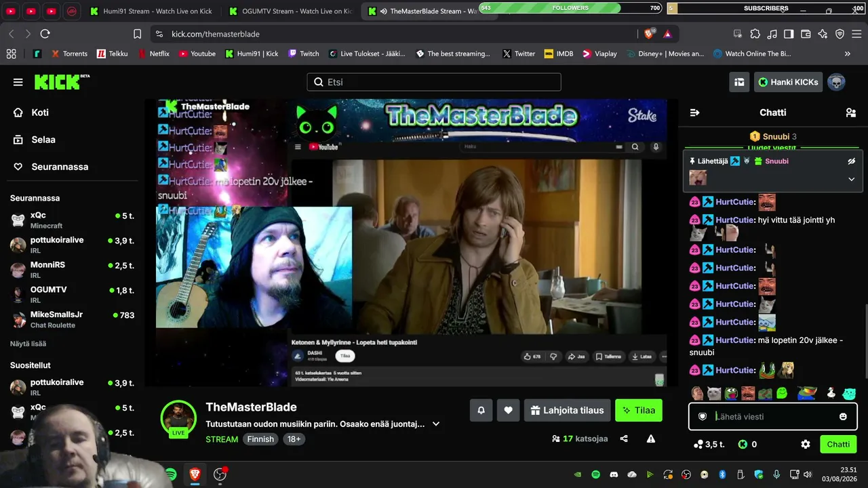Open the Brave main menu button
868x488 pixels.
pos(856,34)
